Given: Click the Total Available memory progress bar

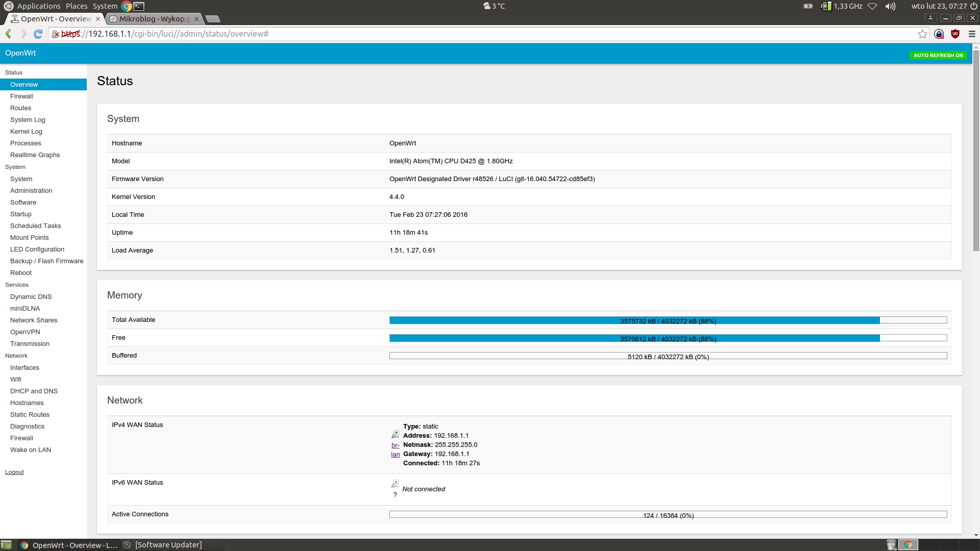Looking at the screenshot, I should [x=668, y=320].
